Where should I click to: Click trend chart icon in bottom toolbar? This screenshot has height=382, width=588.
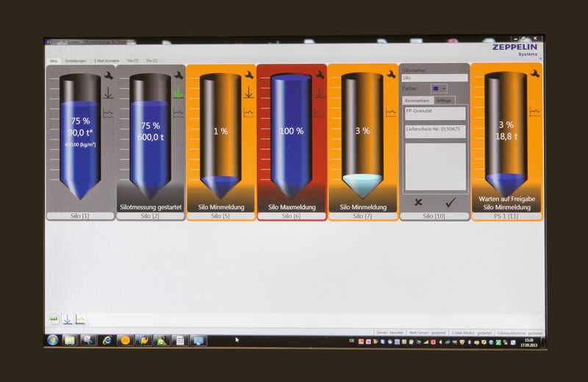coord(80,320)
